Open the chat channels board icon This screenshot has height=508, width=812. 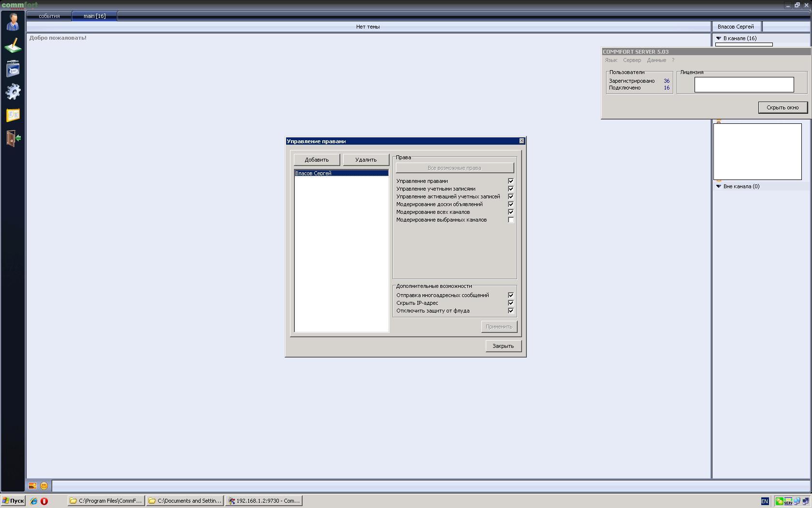(x=13, y=69)
